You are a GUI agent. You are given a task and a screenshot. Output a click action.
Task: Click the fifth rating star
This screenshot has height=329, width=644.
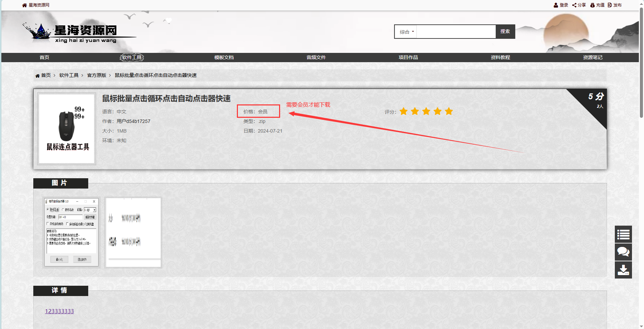[449, 111]
